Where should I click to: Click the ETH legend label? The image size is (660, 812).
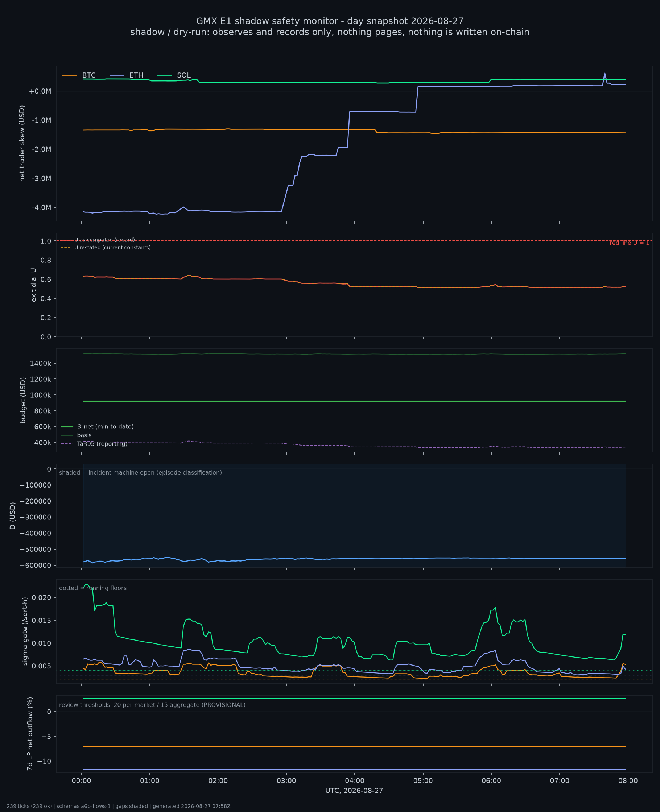click(136, 75)
